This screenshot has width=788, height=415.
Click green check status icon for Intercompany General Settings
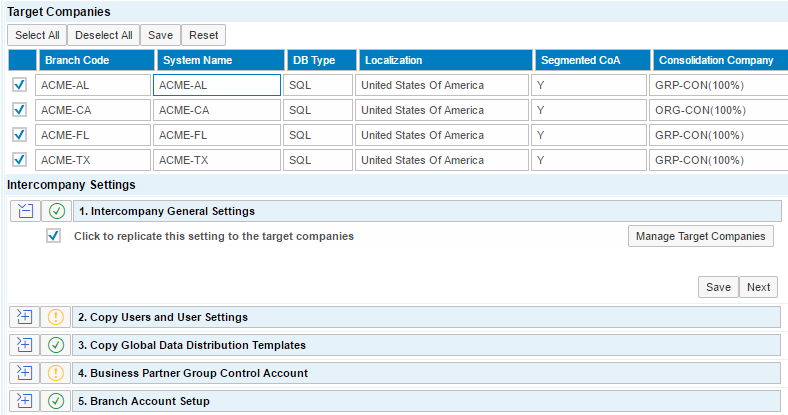pos(56,211)
